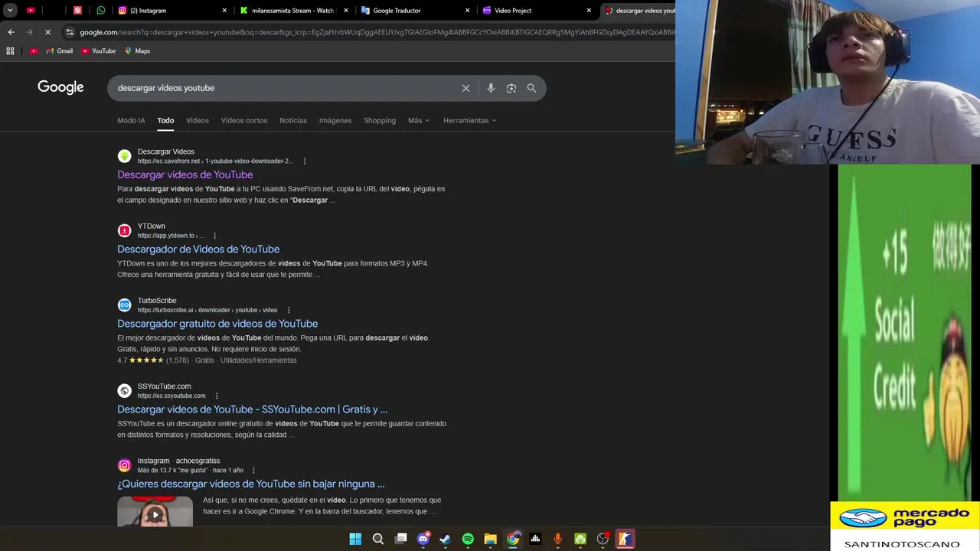Open the Gmail bookmark
The height and width of the screenshot is (551, 980).
(x=59, y=51)
